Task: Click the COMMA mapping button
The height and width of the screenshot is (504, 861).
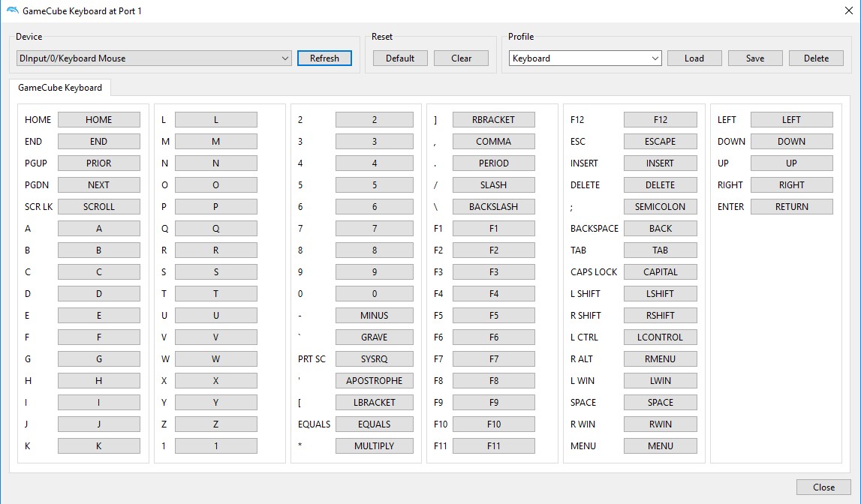Action: click(494, 142)
